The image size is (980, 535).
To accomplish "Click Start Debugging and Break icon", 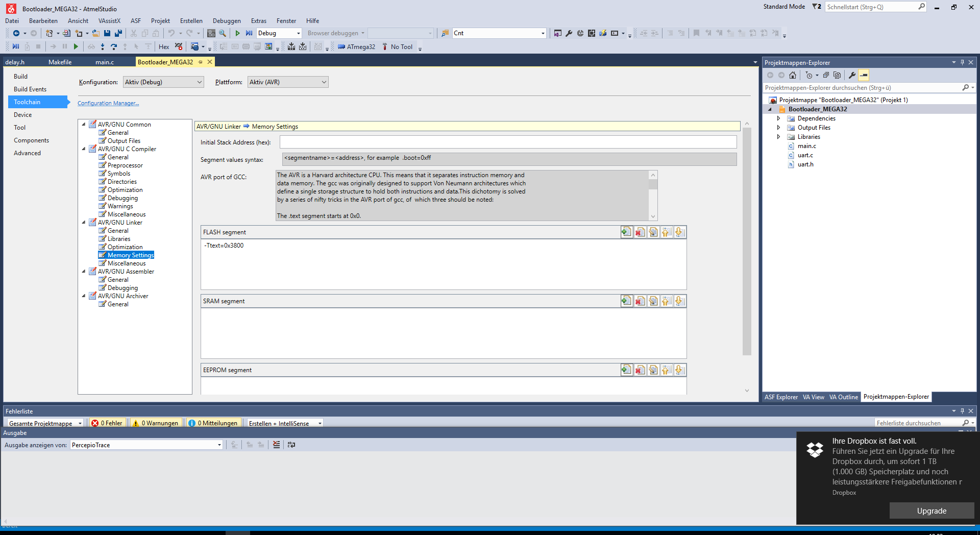I will (249, 33).
